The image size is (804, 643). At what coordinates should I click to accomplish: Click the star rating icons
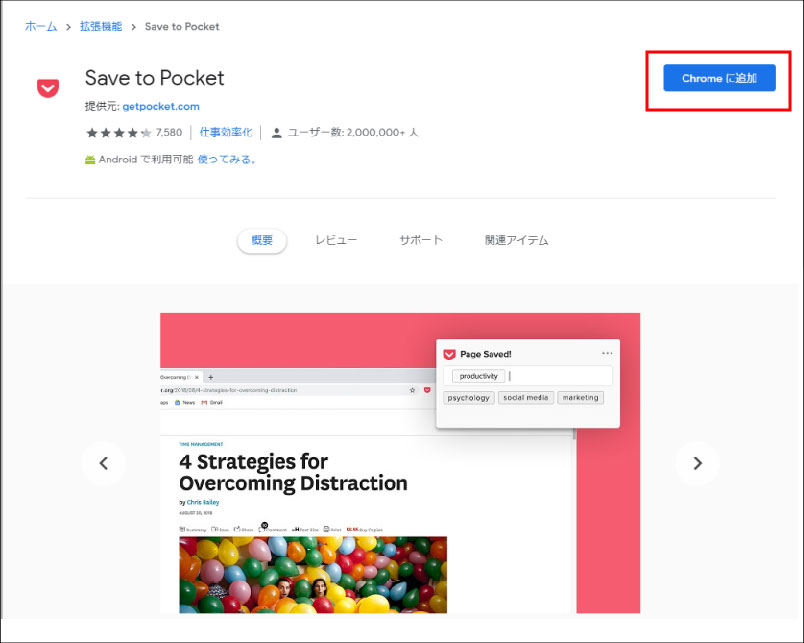pos(118,132)
